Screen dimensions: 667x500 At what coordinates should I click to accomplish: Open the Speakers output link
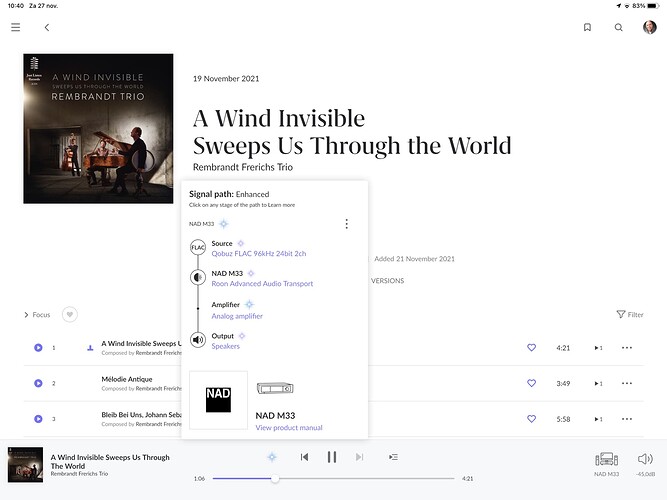225,346
